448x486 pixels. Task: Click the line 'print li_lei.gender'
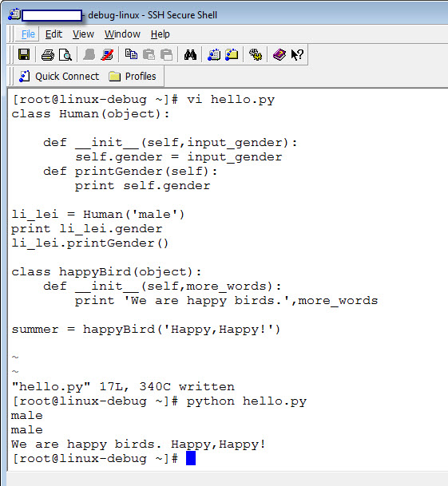[87, 229]
